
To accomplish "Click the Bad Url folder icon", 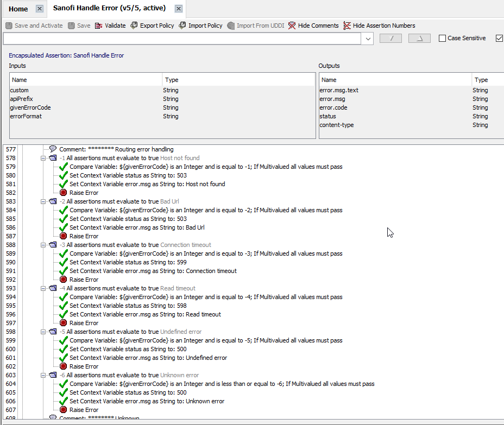I will coord(53,201).
